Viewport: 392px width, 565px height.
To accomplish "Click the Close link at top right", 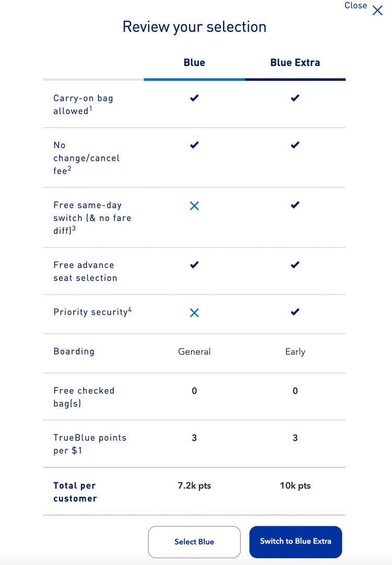I will tap(356, 6).
